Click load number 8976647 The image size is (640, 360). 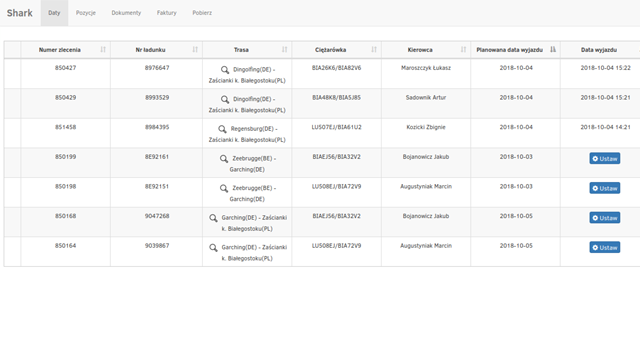pos(157,68)
